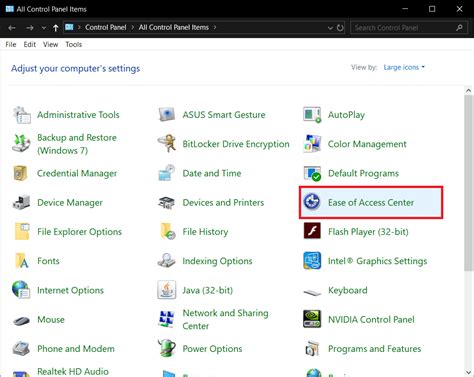
Task: Open the File History icon
Action: point(168,231)
